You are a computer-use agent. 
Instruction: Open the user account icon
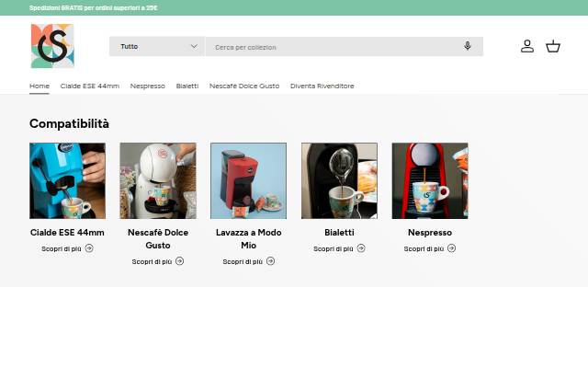coord(527,46)
